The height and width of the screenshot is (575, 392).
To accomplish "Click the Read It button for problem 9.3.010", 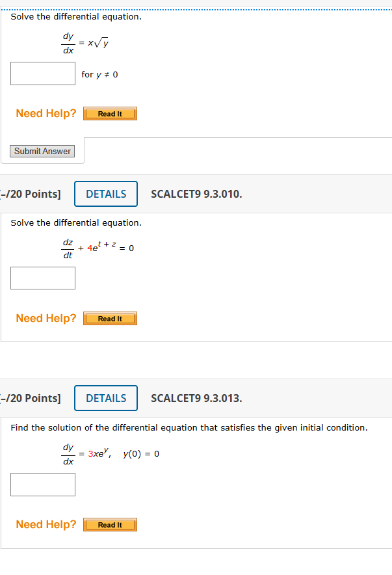I will pos(109,318).
